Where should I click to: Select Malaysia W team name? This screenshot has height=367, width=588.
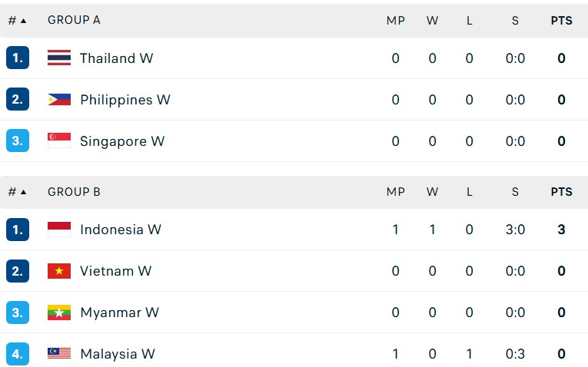[117, 354]
